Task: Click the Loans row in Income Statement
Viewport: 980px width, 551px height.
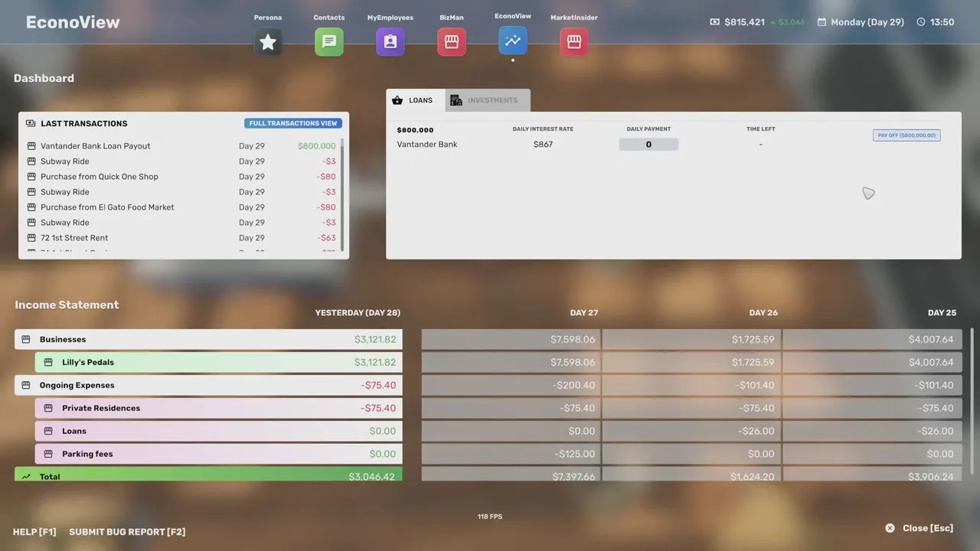Action: [218, 431]
